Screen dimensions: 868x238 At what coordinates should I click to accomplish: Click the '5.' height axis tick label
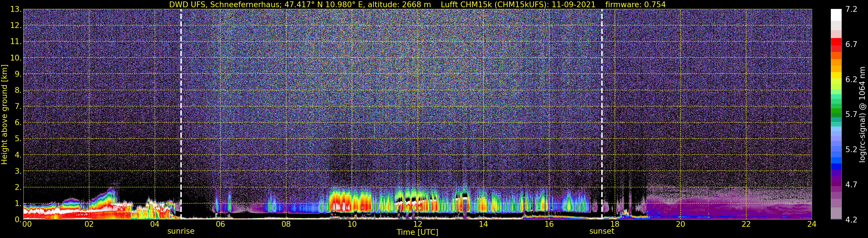18,139
